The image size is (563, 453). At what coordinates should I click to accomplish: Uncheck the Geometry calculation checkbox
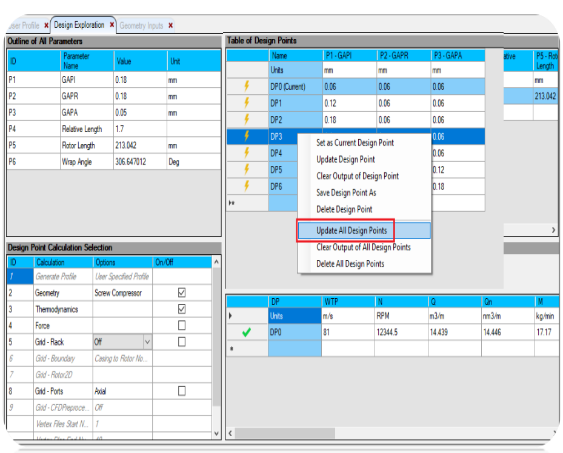tap(182, 293)
